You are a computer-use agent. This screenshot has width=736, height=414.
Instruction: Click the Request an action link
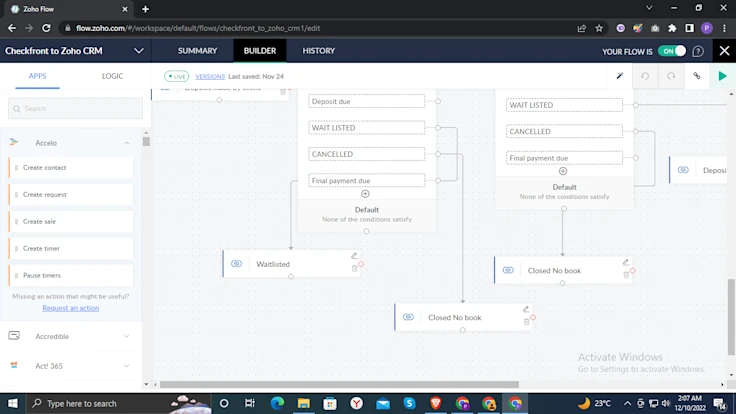tap(71, 308)
